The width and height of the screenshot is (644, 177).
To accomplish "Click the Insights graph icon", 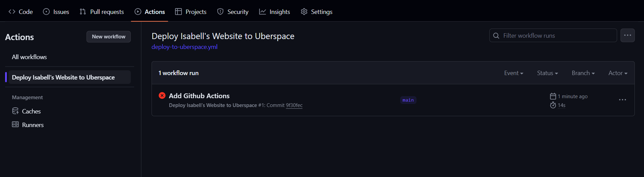I will click(x=263, y=12).
